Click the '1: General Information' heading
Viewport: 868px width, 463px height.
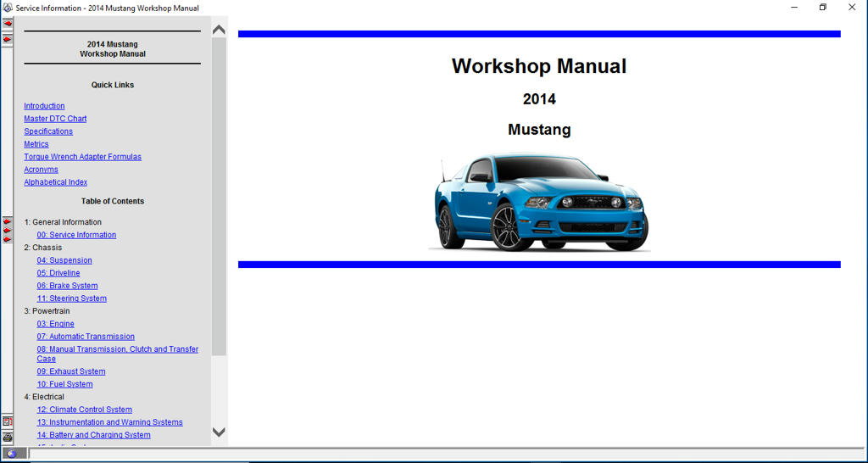tap(63, 222)
